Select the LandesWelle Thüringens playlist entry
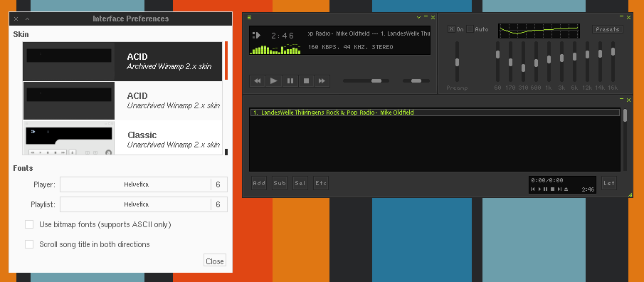Image resolution: width=644 pixels, height=282 pixels. point(435,113)
